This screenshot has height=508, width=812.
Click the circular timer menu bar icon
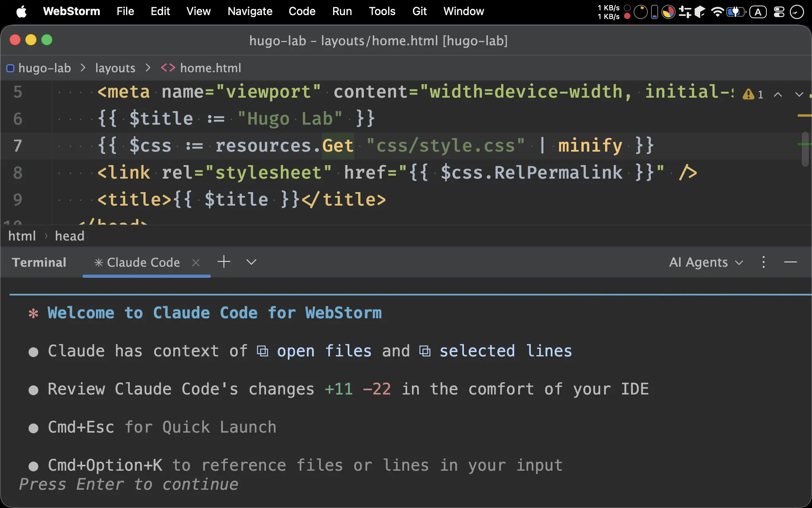coord(640,12)
